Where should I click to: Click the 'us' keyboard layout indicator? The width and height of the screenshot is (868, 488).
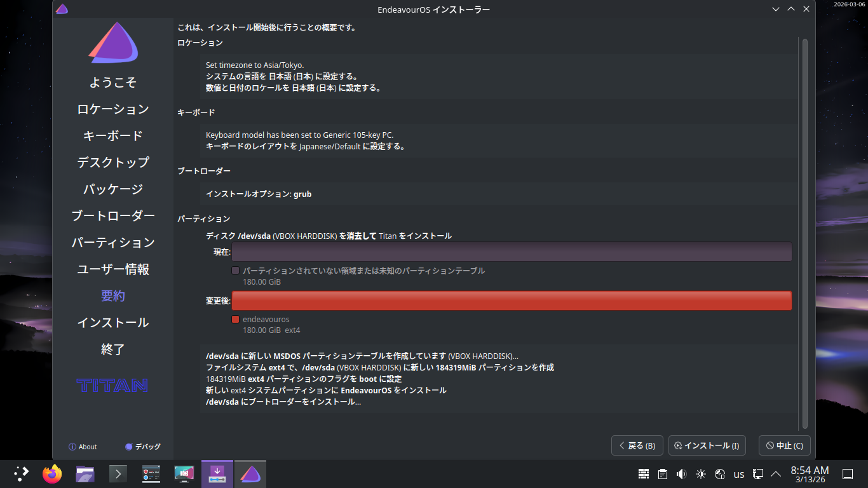[739, 474]
